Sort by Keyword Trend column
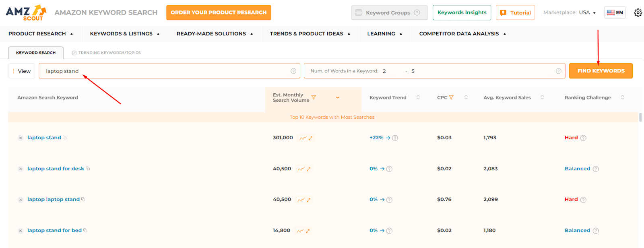 click(418, 97)
